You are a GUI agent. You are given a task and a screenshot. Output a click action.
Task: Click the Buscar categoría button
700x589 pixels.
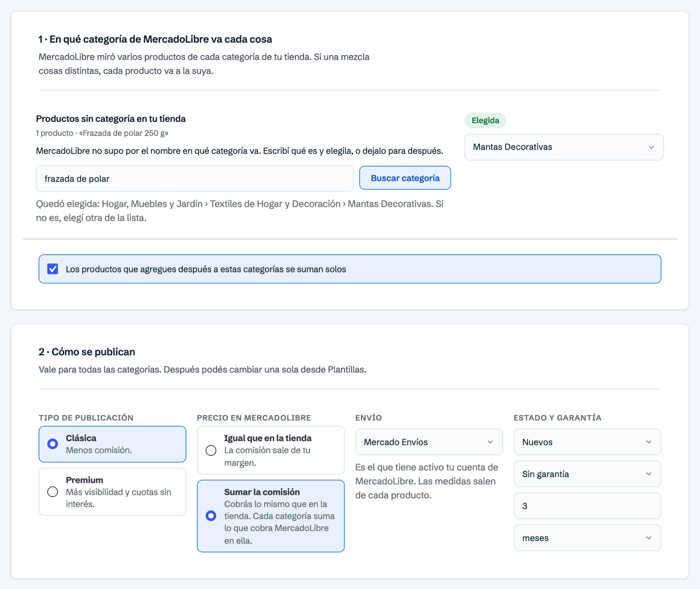click(x=405, y=178)
